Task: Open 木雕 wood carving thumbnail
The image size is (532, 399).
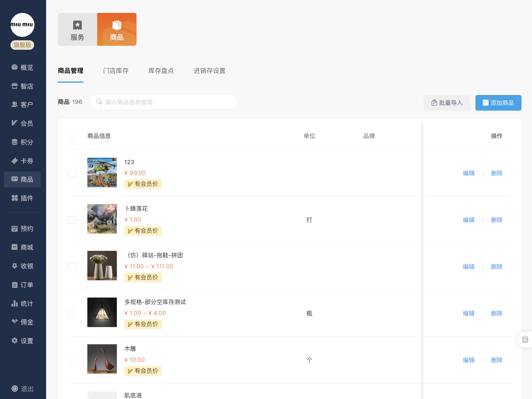Action: (102, 359)
